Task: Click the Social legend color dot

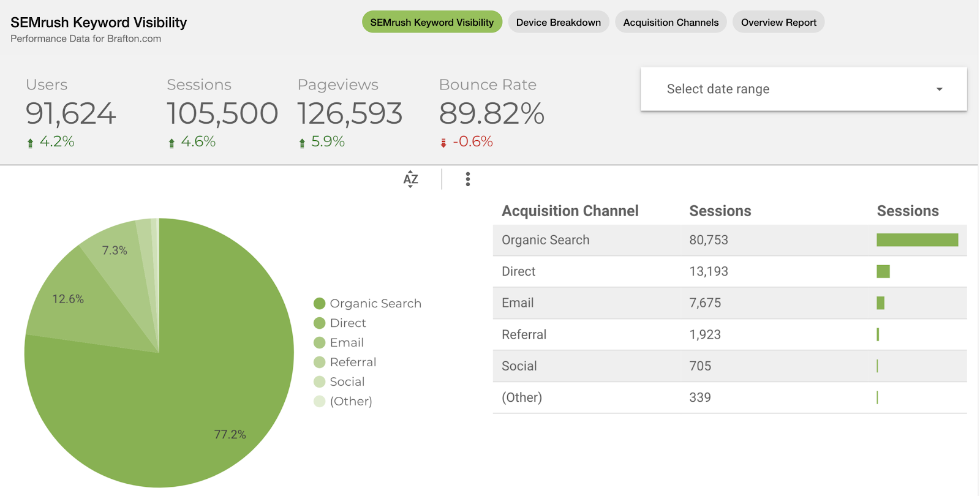Action: [x=319, y=382]
